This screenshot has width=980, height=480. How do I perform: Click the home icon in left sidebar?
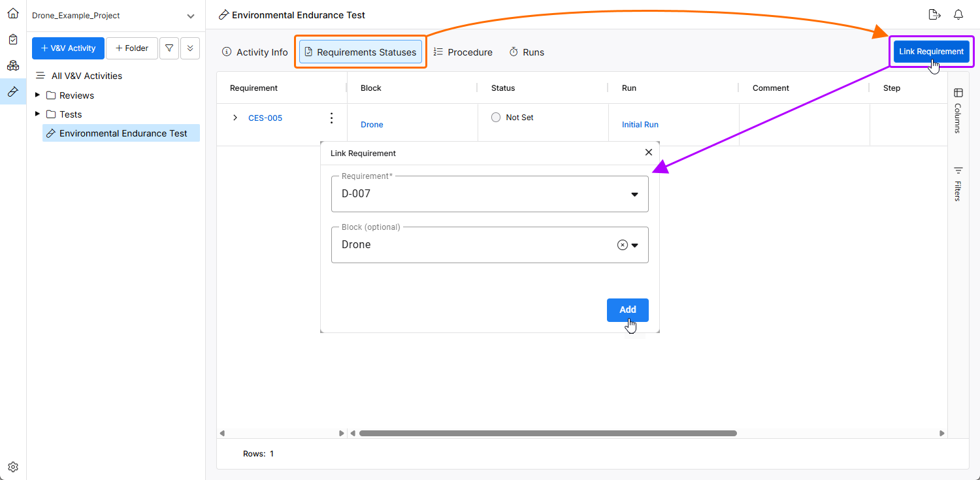point(13,13)
